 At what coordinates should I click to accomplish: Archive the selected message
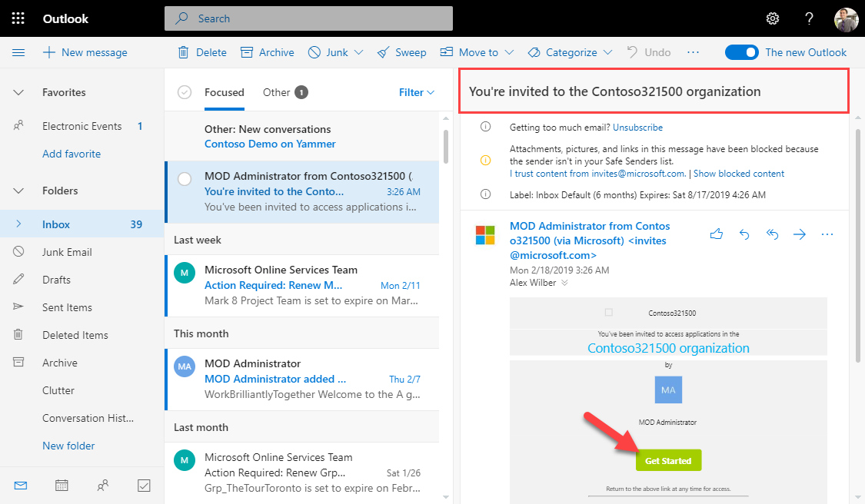[268, 52]
